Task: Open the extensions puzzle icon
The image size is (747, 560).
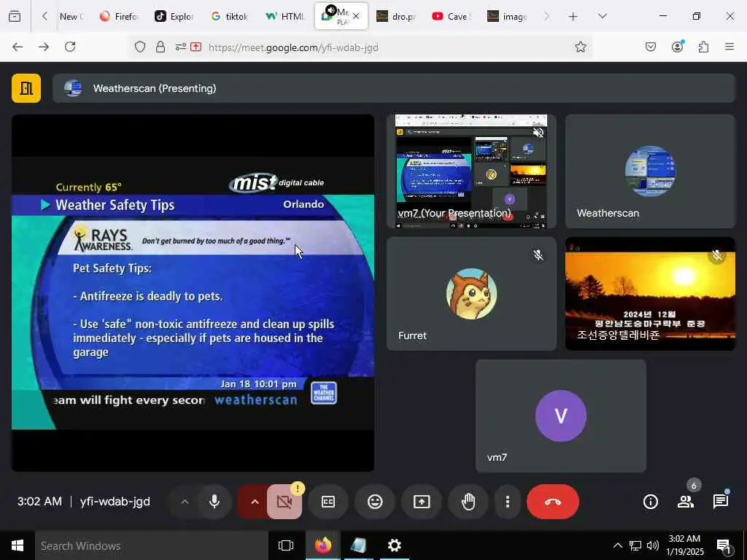Action: (703, 47)
